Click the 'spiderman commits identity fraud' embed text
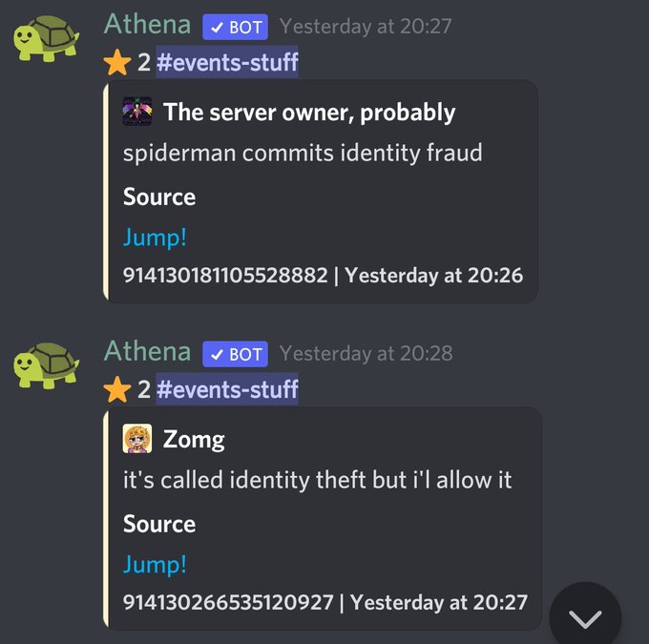The width and height of the screenshot is (649, 644). coord(303,153)
